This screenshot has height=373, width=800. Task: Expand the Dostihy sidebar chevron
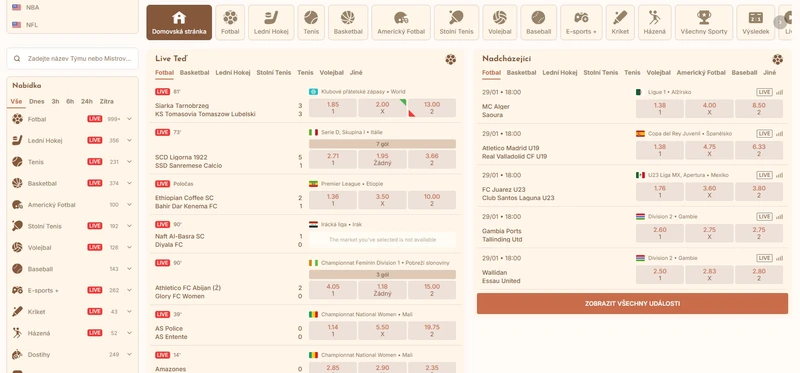(130, 354)
